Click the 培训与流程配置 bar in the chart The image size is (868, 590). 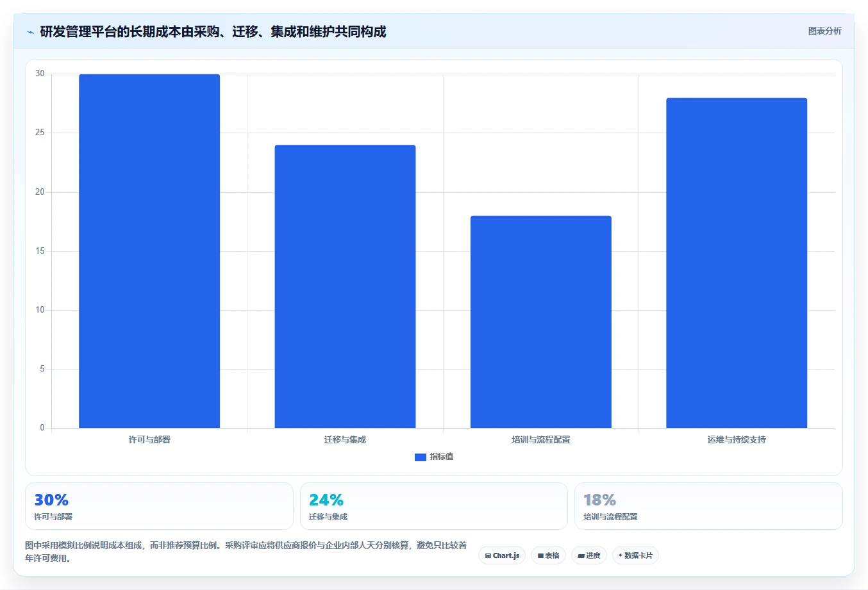click(x=541, y=322)
